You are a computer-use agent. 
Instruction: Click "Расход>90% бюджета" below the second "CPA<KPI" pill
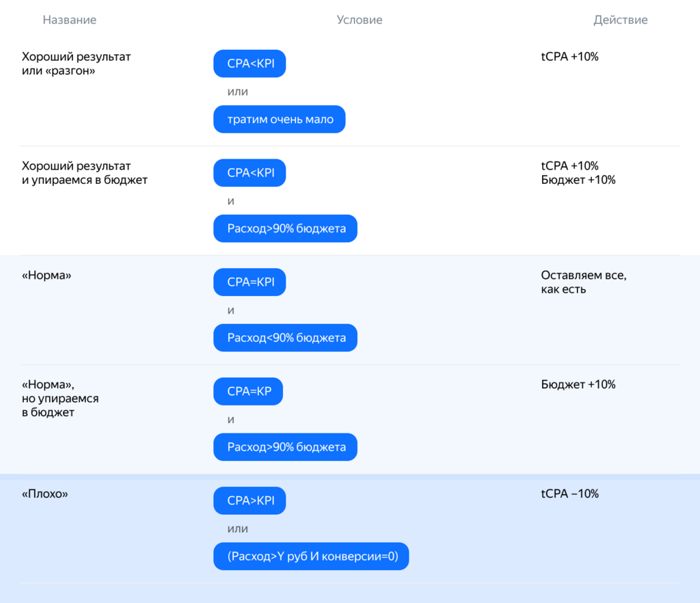[x=285, y=228]
